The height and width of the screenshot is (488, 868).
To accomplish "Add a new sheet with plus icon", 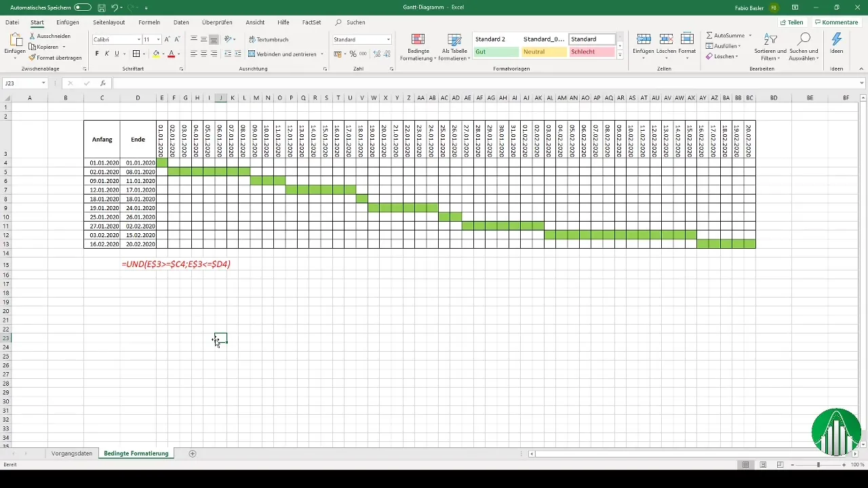I will pyautogui.click(x=193, y=453).
